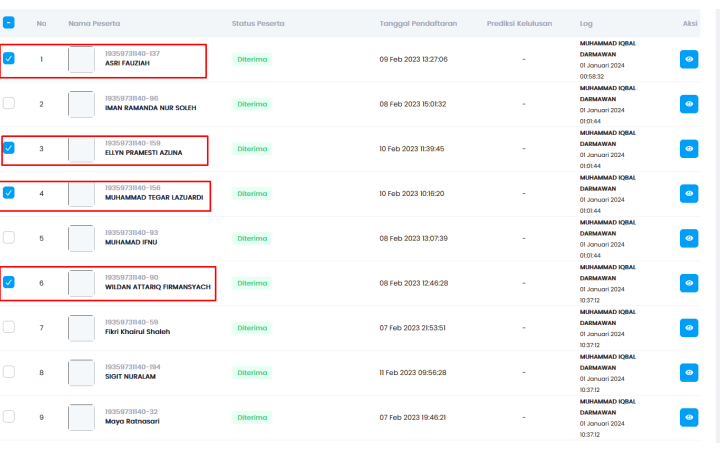Open eye icon for Sigit Nuralam

(x=688, y=372)
